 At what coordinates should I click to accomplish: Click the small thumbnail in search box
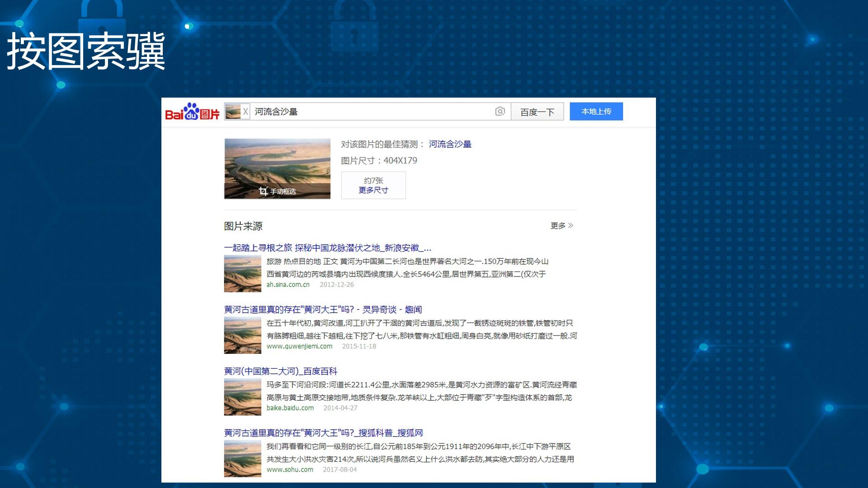click(233, 112)
